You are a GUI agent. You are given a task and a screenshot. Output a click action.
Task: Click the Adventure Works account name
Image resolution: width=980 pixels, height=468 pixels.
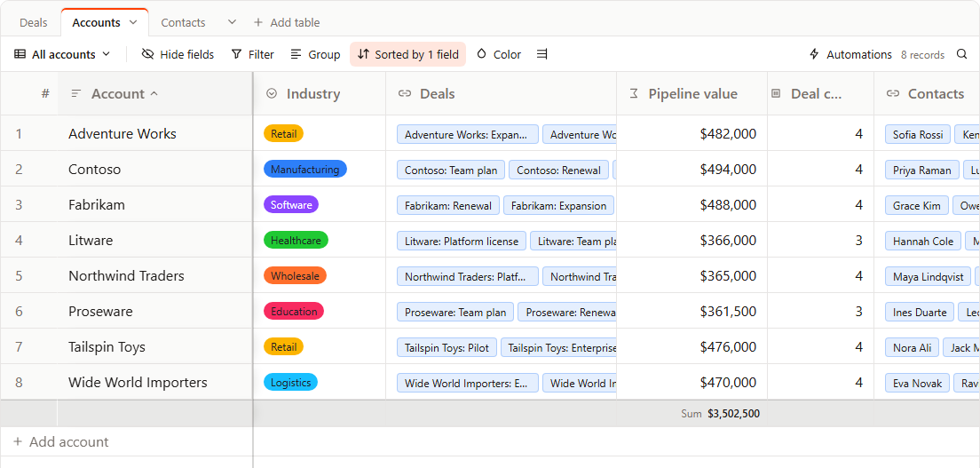point(122,133)
